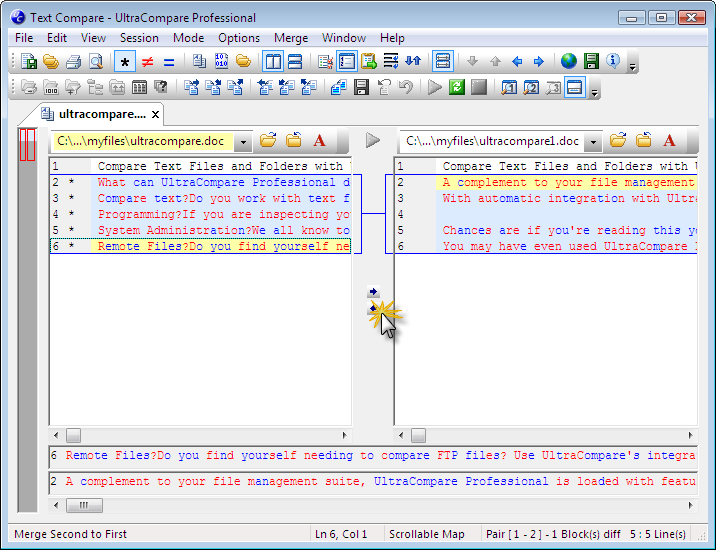Click right pane open file folder icon

[618, 140]
